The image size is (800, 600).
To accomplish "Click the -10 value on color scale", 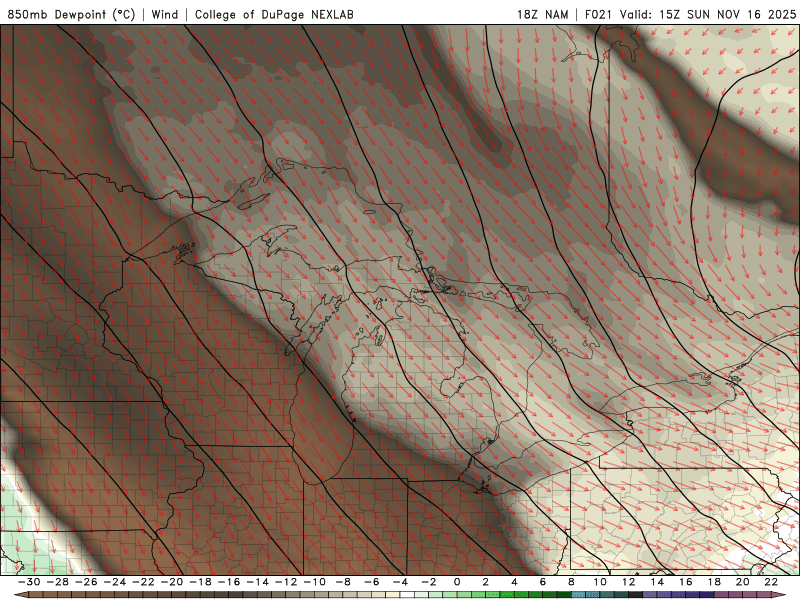I will click(315, 582).
